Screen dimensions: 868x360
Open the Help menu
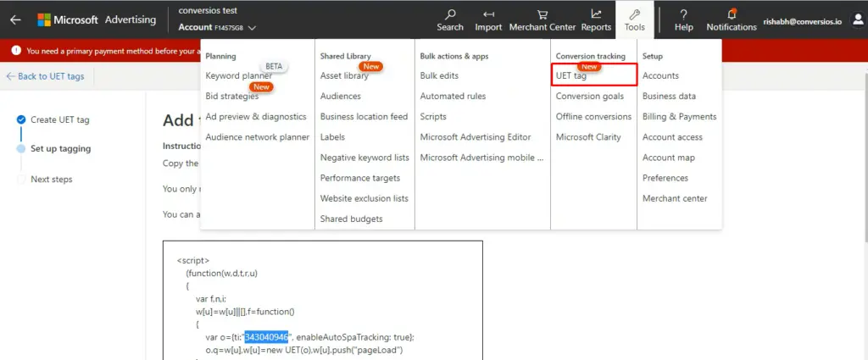click(684, 20)
